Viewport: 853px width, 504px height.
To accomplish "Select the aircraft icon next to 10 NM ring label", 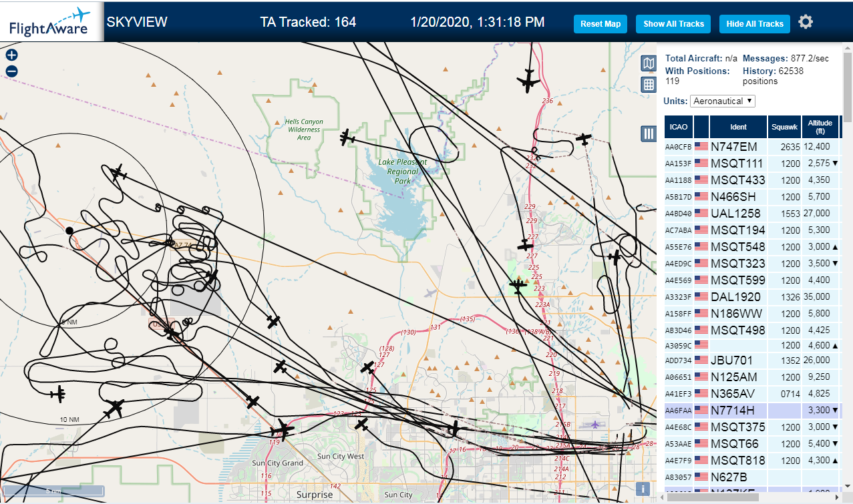I will pyautogui.click(x=59, y=393).
